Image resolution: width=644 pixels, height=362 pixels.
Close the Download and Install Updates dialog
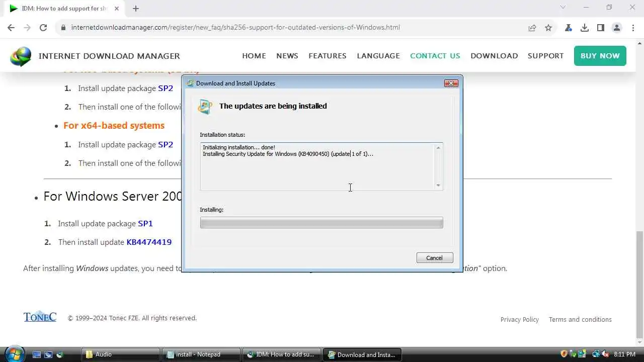pos(451,83)
